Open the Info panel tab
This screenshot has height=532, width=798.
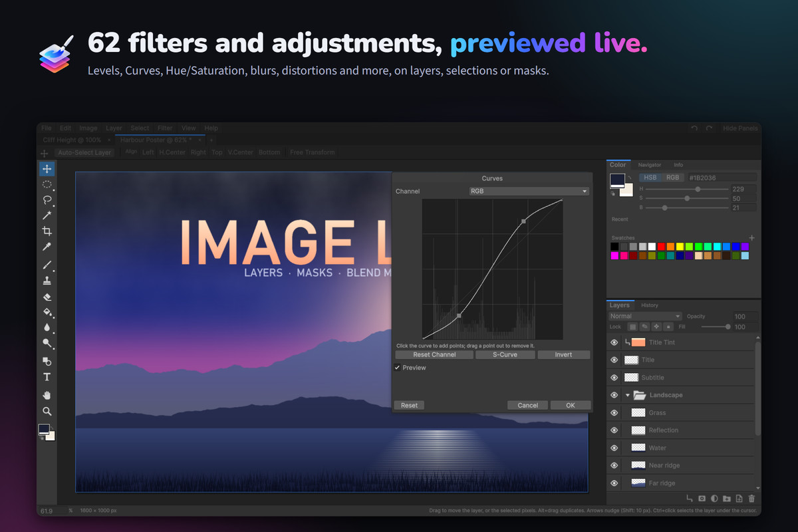coord(678,165)
